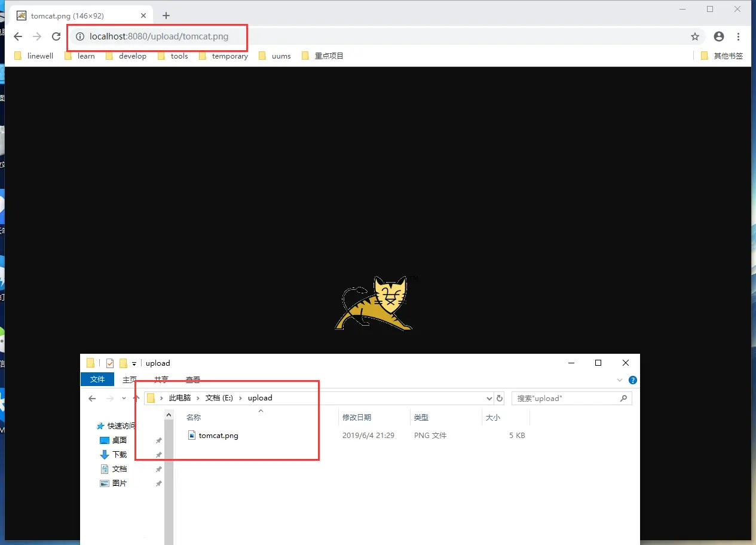Viewport: 756px width, 545px height.
Task: Switch to the 共享 ribbon tab
Action: point(161,379)
